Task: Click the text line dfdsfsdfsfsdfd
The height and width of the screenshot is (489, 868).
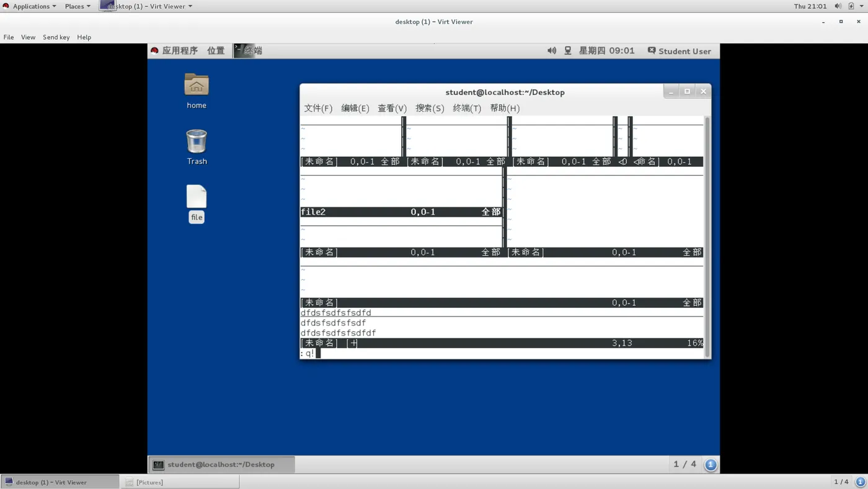Action: [336, 313]
